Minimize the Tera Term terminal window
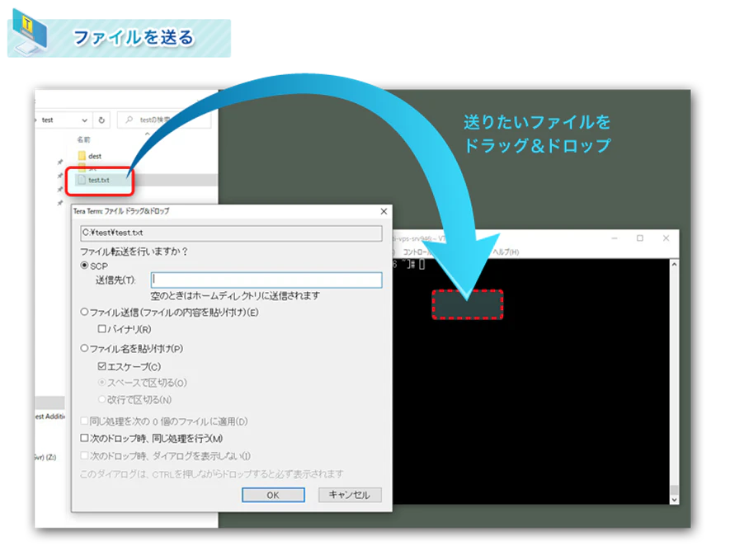 (x=615, y=238)
